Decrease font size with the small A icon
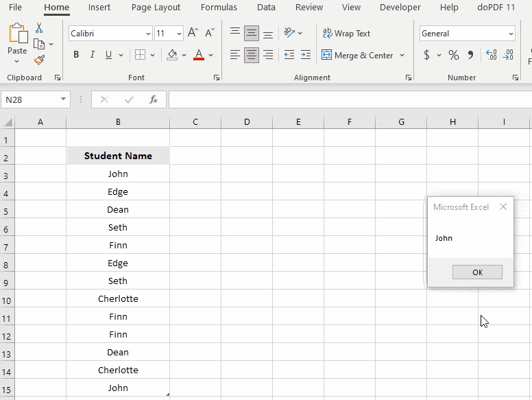The height and width of the screenshot is (400, 532). 210,33
